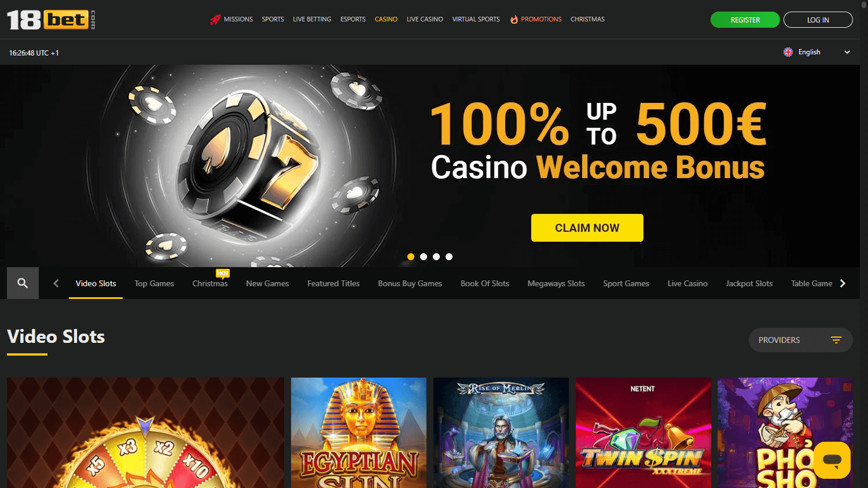Switch to the Megaways Slots tab

tap(556, 283)
